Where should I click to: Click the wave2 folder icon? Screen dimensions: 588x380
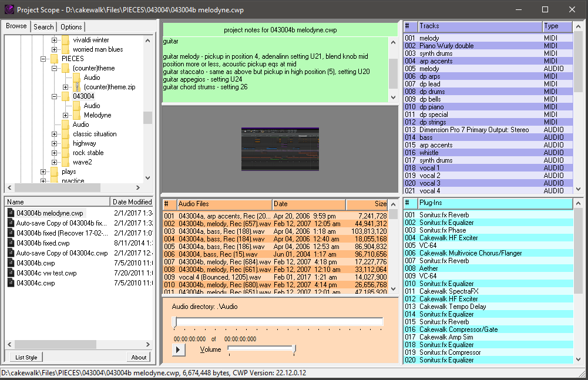[x=65, y=162]
